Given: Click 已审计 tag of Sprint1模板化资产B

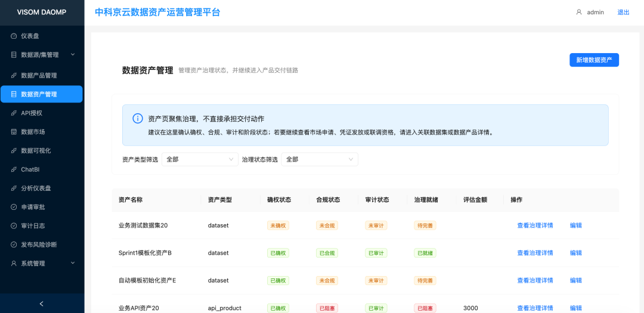Looking at the screenshot, I should (x=376, y=253).
